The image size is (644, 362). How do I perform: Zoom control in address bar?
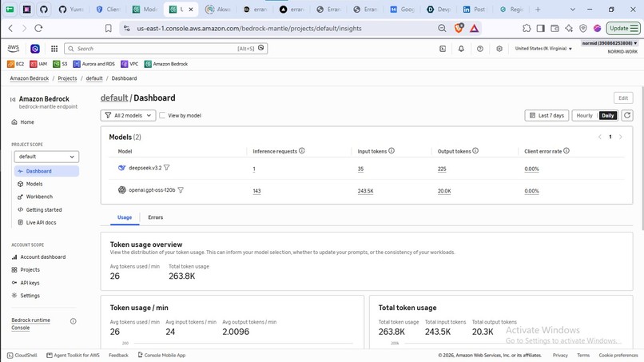coord(442,28)
